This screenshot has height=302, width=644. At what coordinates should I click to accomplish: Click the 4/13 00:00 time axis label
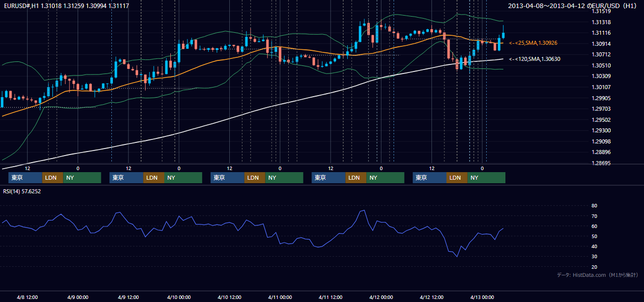(482, 297)
